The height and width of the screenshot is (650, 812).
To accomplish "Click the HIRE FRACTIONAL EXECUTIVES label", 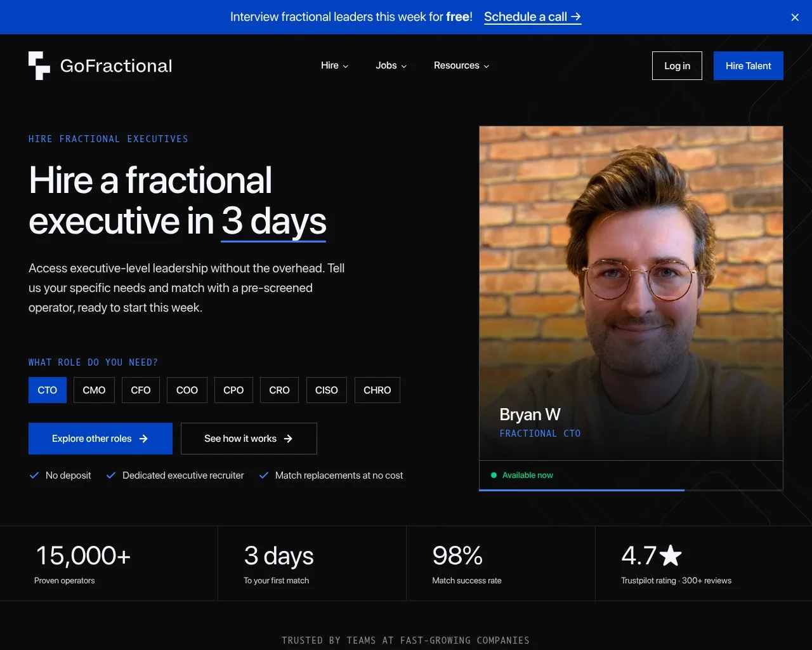I will tap(108, 139).
